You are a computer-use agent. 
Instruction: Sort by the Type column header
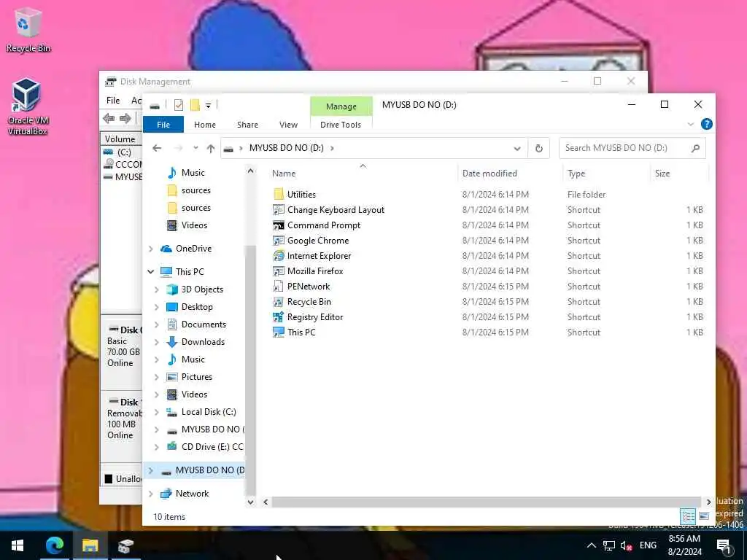(576, 174)
